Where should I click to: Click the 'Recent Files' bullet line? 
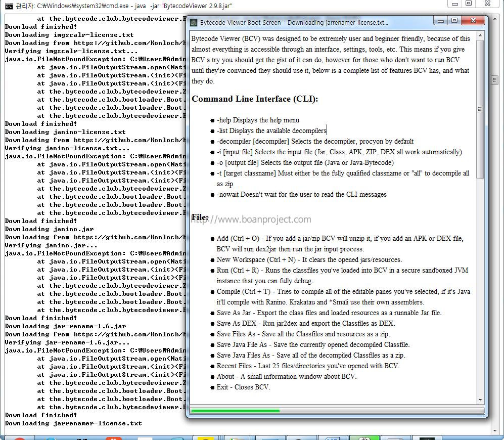[x=308, y=366]
